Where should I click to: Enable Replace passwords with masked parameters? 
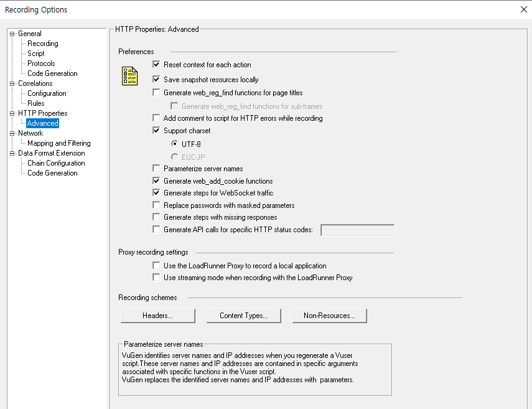(x=156, y=205)
